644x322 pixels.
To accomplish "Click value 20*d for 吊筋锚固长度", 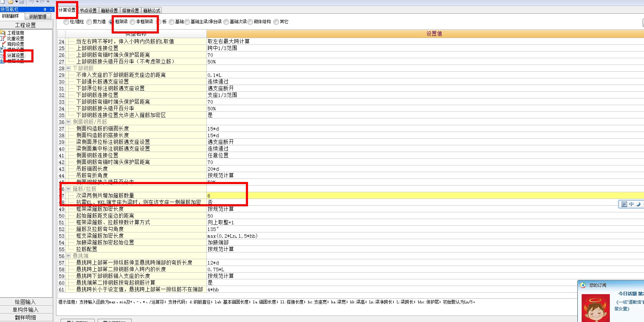I will (x=425, y=169).
